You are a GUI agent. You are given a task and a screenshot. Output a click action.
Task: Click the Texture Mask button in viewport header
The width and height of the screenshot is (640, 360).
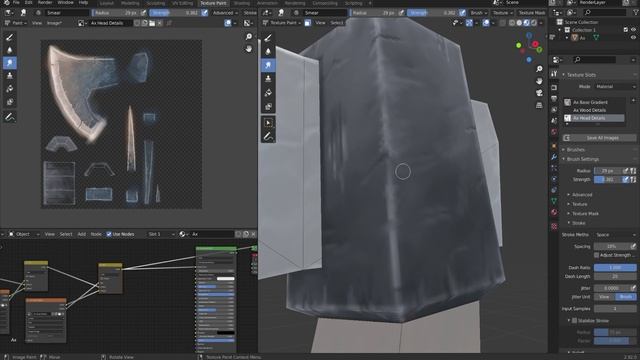532,13
